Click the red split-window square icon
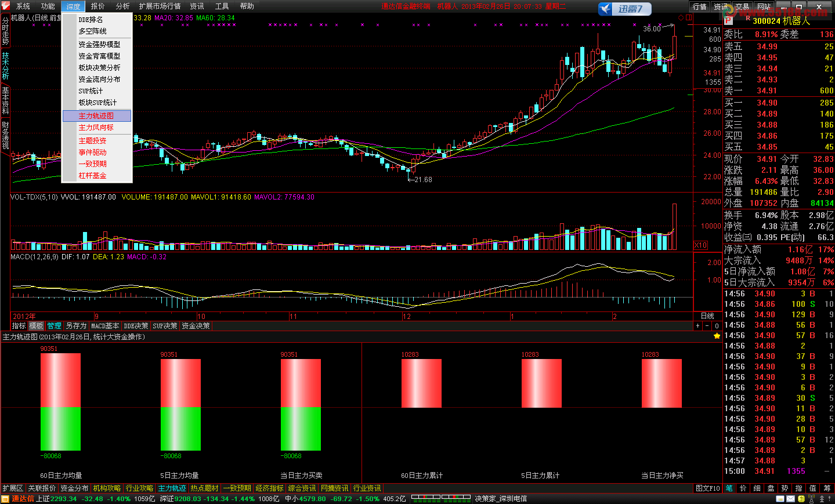 pyautogui.click(x=689, y=18)
